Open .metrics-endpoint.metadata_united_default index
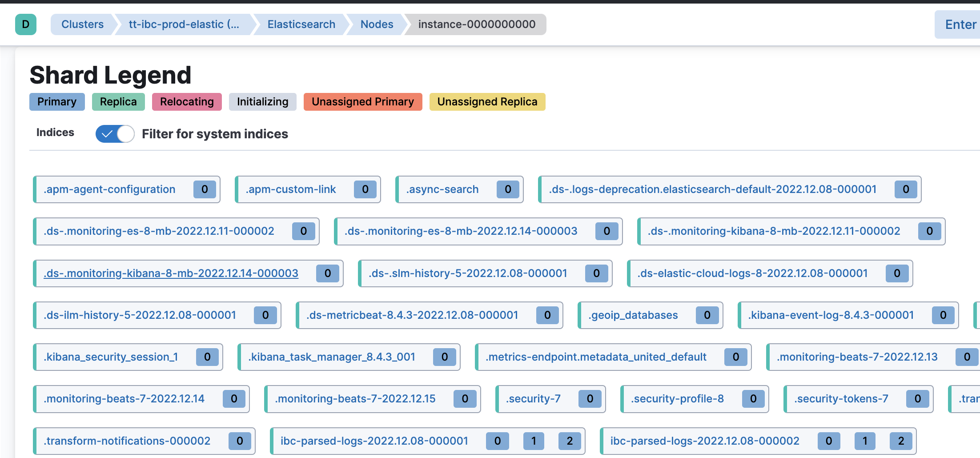Image resolution: width=980 pixels, height=458 pixels. [596, 357]
